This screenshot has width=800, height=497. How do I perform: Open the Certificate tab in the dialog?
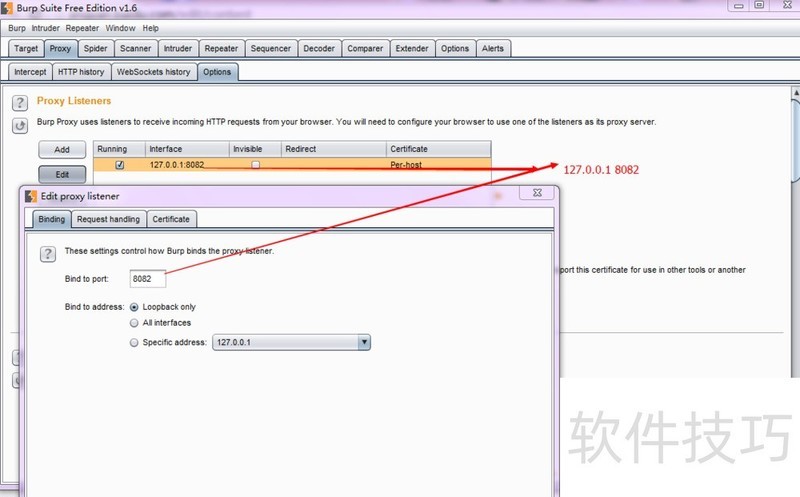[x=171, y=219]
